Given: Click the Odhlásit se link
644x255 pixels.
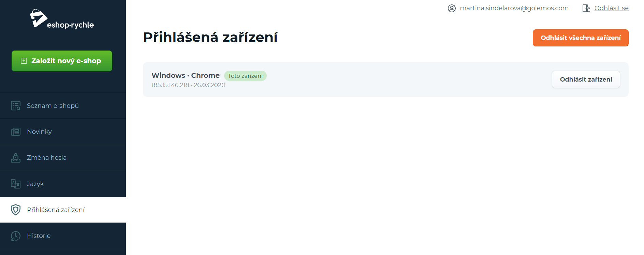Looking at the screenshot, I should (611, 8).
